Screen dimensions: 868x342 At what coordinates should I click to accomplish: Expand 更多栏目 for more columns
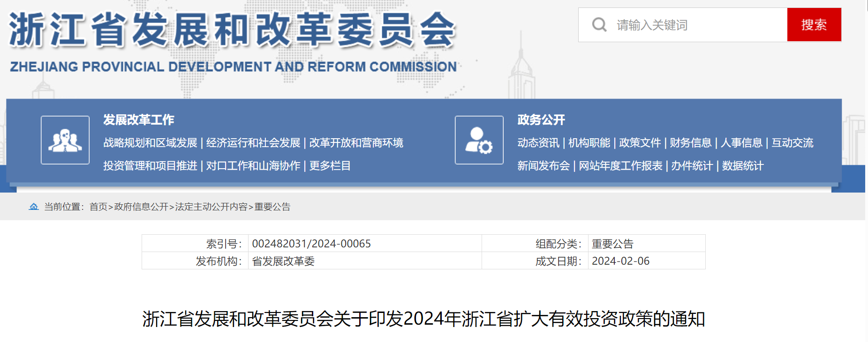[330, 166]
